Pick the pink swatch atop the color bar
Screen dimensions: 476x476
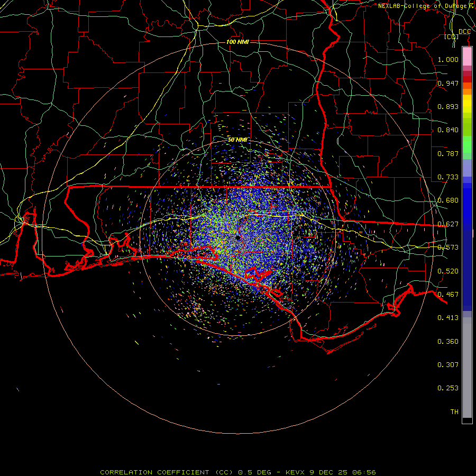tap(467, 57)
